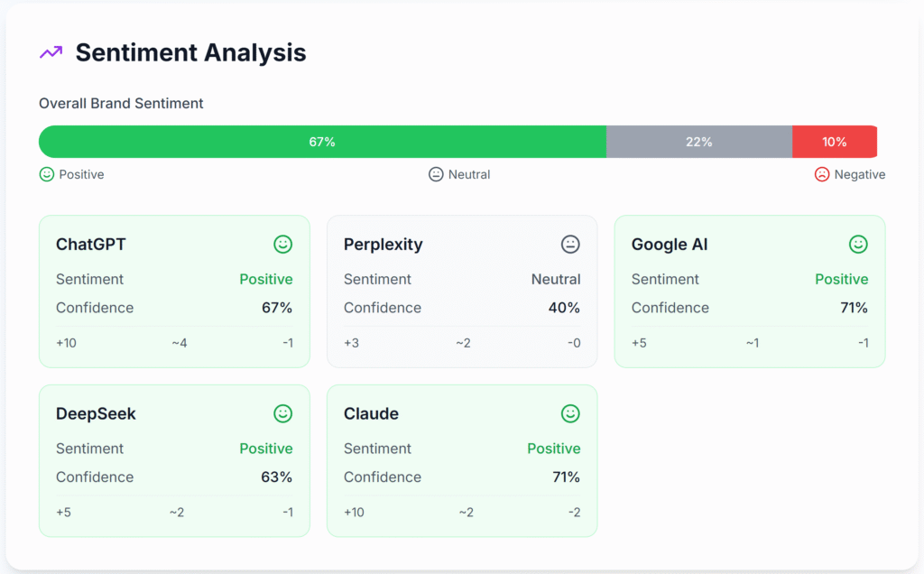Click the Claude Positive sentiment label
The height and width of the screenshot is (574, 924).
pyautogui.click(x=553, y=449)
